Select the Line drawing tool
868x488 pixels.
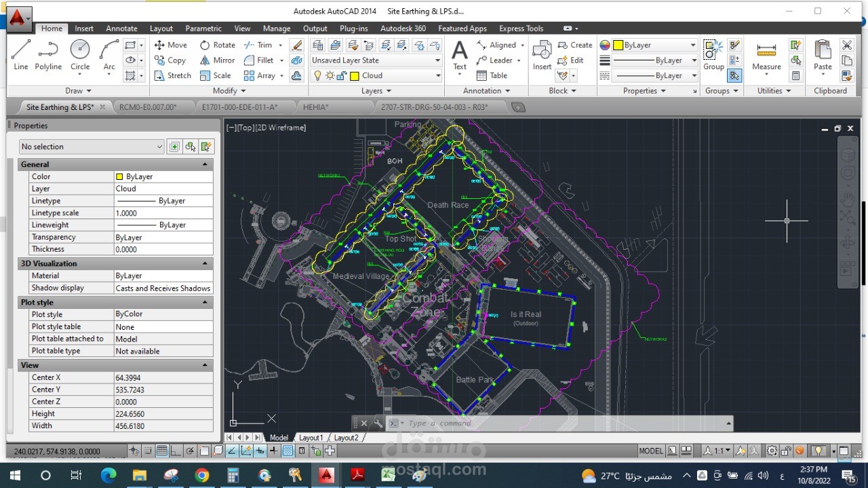21,55
